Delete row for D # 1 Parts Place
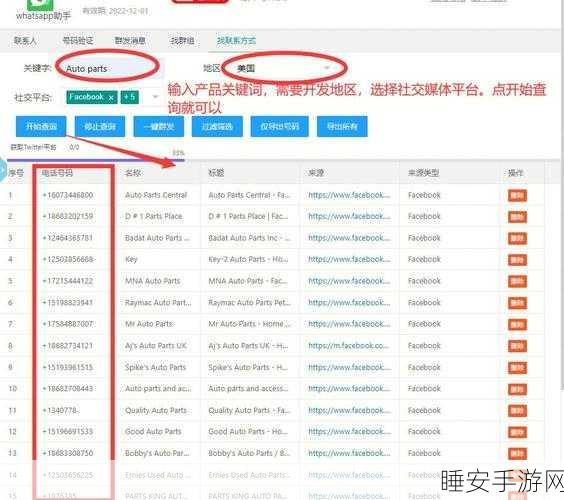Screen dimensions: 564x500 pos(517,217)
